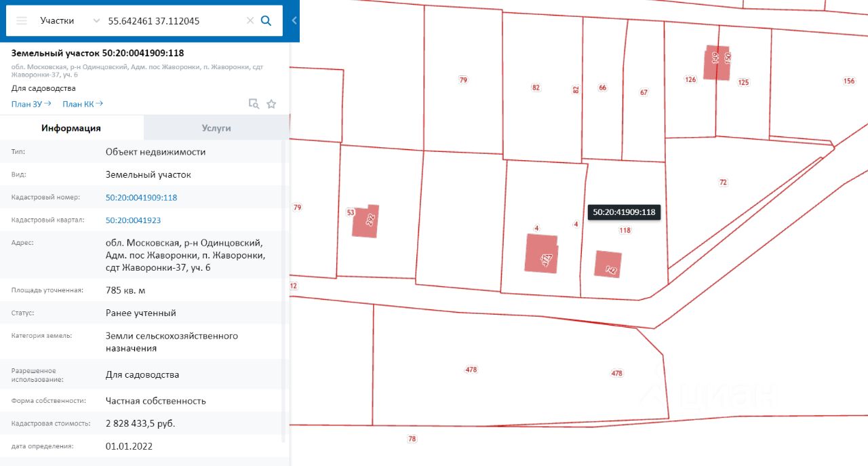This screenshot has height=466, width=868.
Task: Click the Ранее учтенный status value
Action: click(x=141, y=313)
